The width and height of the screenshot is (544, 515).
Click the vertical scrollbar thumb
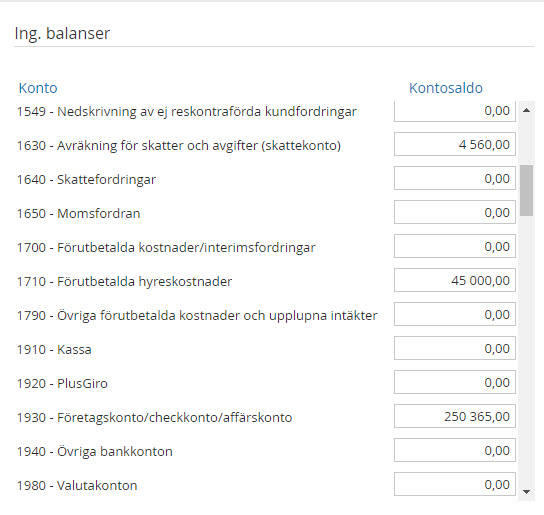tap(526, 191)
